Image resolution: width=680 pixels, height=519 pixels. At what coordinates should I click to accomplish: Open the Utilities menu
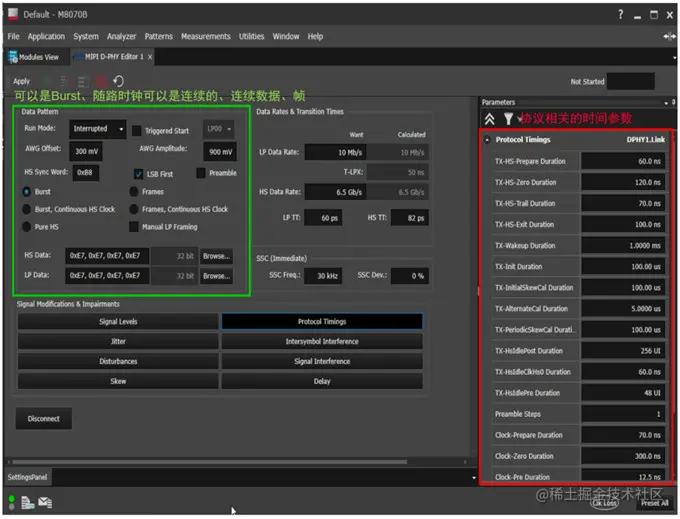point(252,36)
